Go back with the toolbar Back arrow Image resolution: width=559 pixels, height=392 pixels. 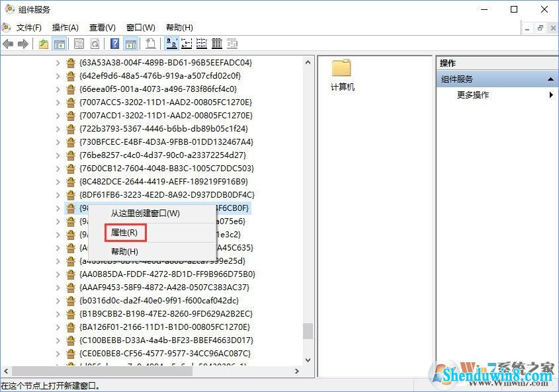click(8, 44)
